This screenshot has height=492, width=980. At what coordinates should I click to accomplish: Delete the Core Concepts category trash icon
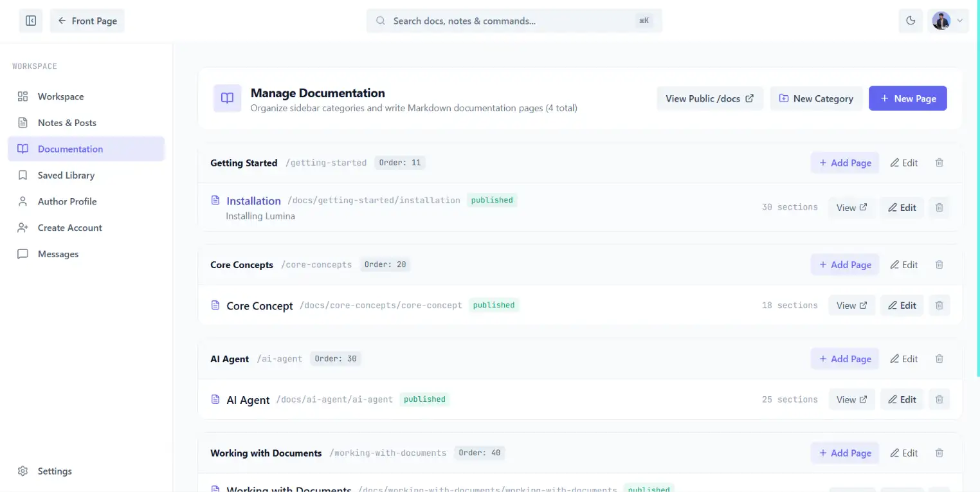click(x=939, y=265)
